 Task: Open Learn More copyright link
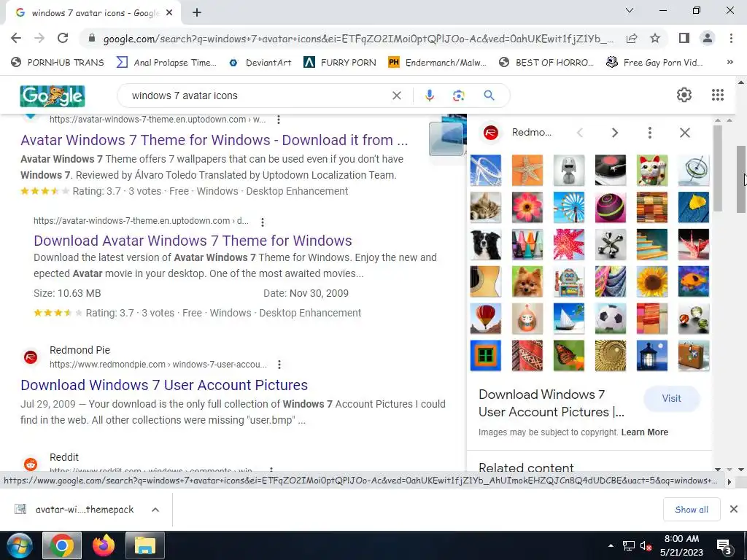645,432
